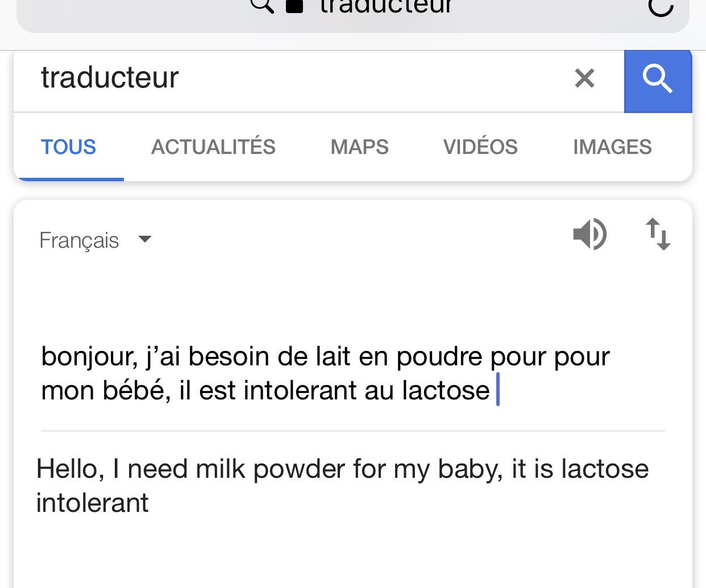Viewport: 706px width, 588px height.
Task: Tap the word intolerant in the English translation
Action: tap(92, 503)
